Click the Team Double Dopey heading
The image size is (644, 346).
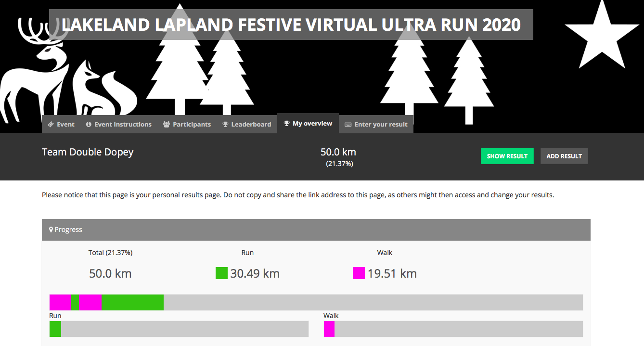pyautogui.click(x=88, y=152)
